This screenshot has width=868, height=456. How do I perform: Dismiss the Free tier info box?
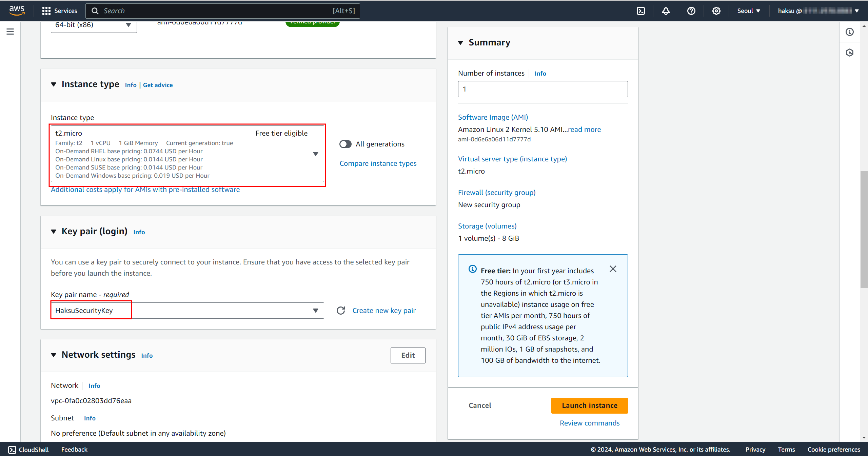(x=613, y=269)
